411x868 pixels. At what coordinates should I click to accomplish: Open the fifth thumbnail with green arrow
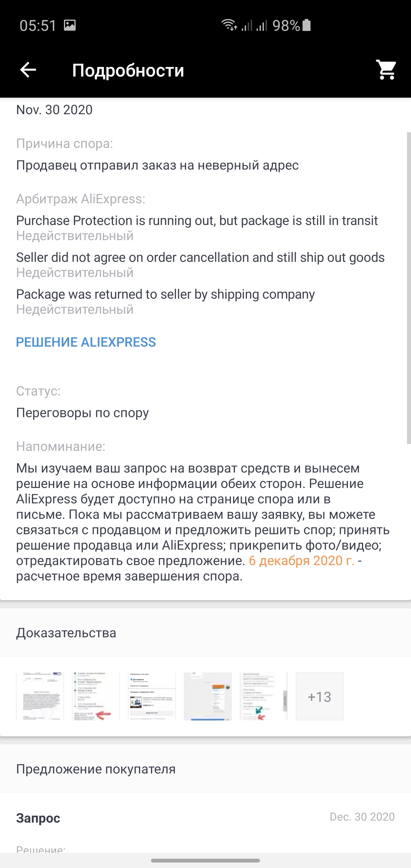(263, 696)
